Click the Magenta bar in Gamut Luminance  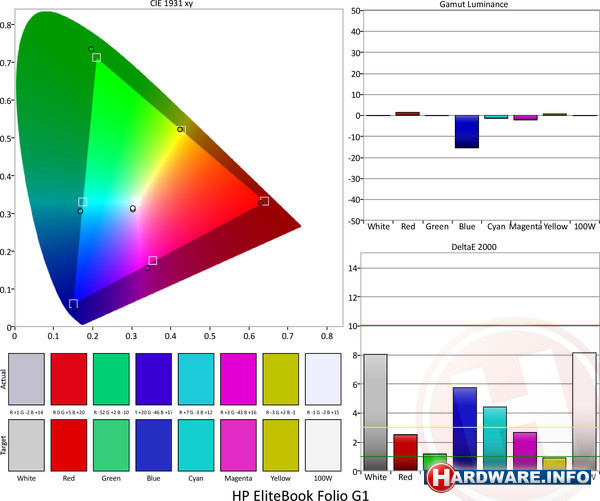click(525, 117)
